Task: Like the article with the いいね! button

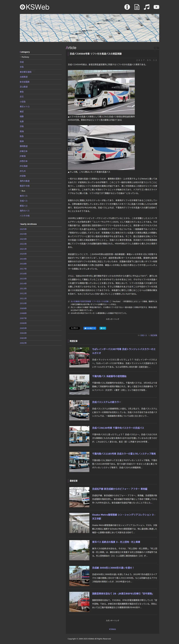Action: click(90, 328)
